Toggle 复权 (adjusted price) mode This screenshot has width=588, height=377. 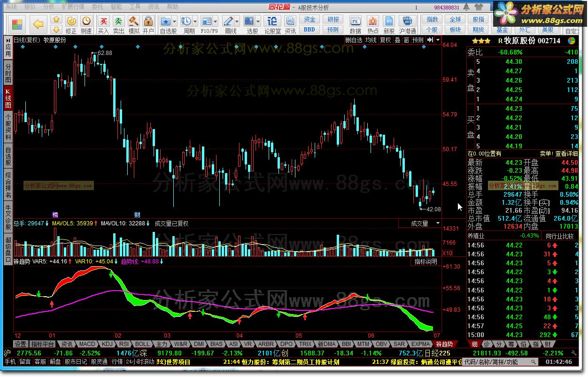(386, 40)
